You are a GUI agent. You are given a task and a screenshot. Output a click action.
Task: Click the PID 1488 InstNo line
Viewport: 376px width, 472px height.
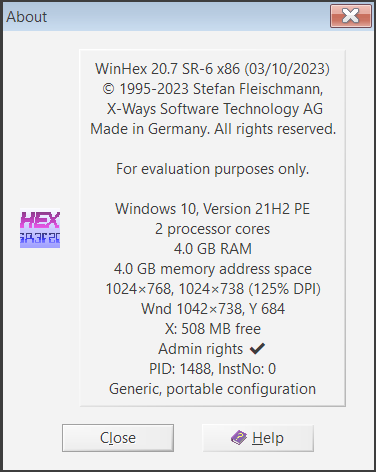coord(213,369)
